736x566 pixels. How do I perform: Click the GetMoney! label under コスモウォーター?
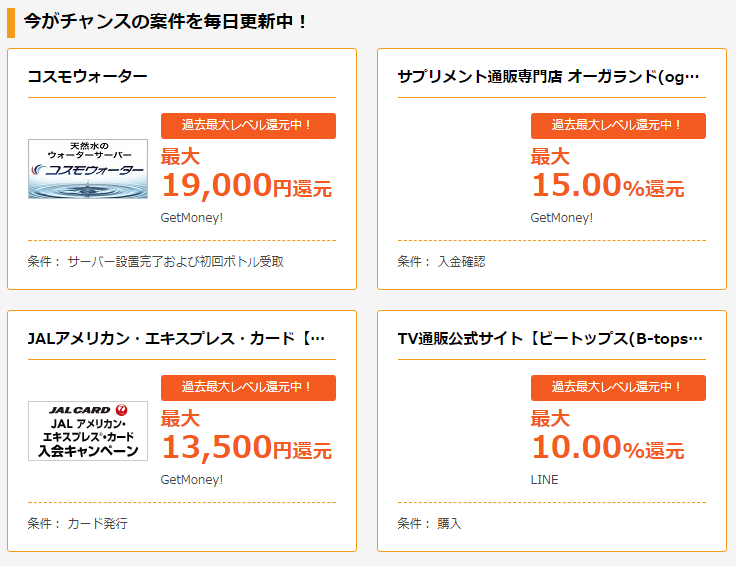[192, 217]
